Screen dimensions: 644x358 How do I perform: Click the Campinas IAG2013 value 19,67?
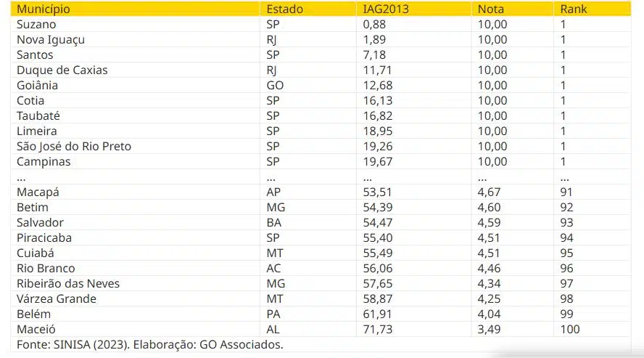point(378,161)
